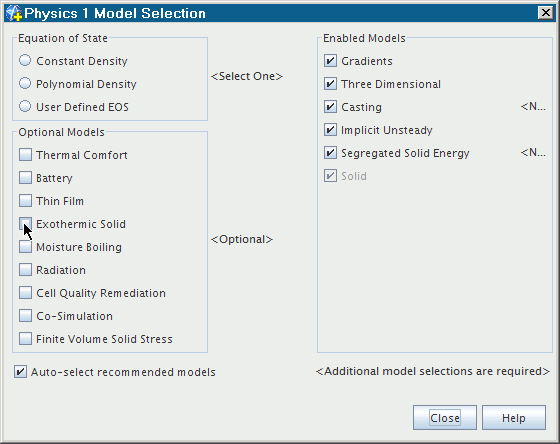Disable the Implicit Unsteady model

pyautogui.click(x=330, y=130)
